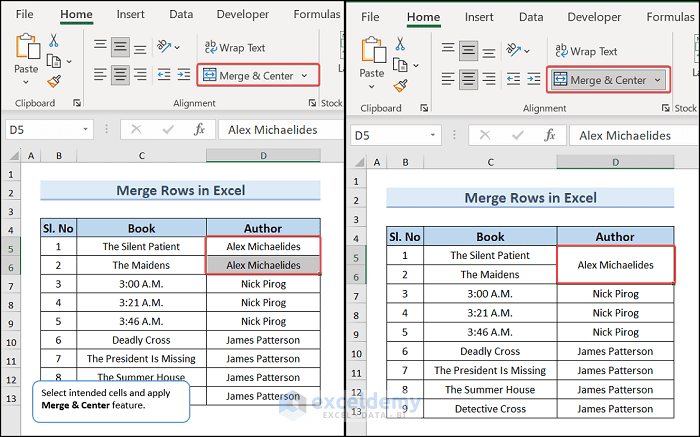The width and height of the screenshot is (700, 437).
Task: Click the Copy icon in the right window
Action: 400,65
